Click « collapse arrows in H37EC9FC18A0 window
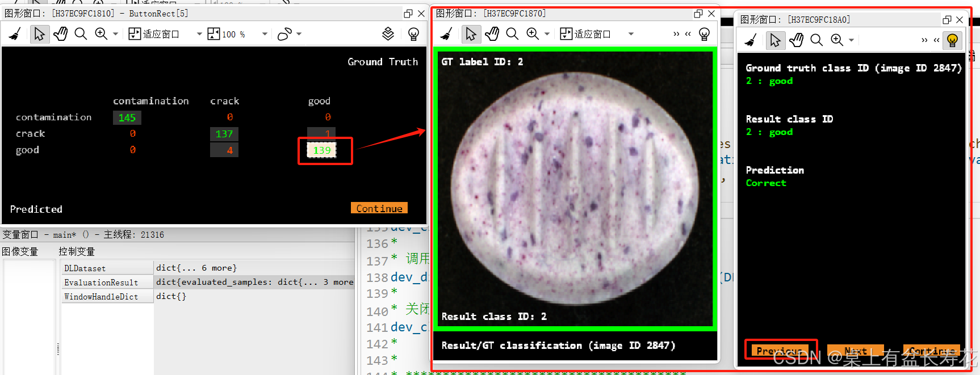The width and height of the screenshot is (980, 375). [936, 40]
